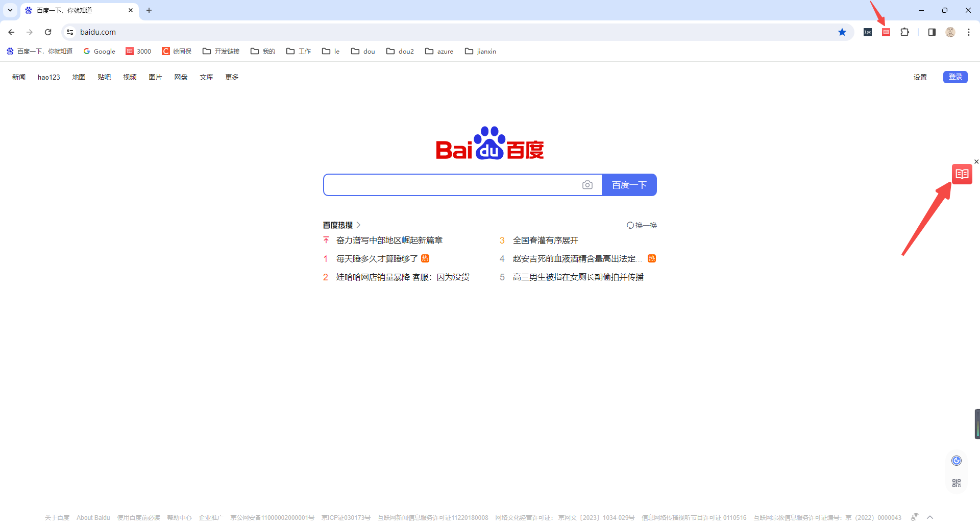Open About Baidu footer link
Screen dimensions: 980x527
93,518
